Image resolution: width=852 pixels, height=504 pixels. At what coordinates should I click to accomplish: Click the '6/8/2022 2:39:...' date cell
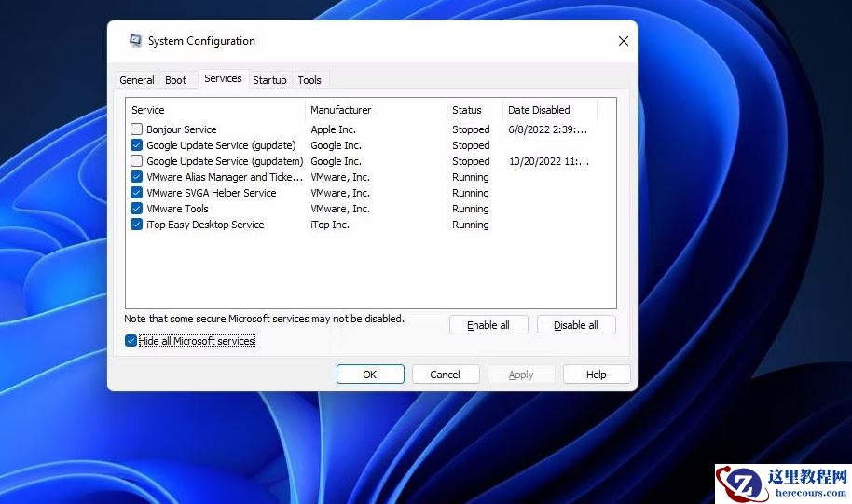pyautogui.click(x=548, y=129)
